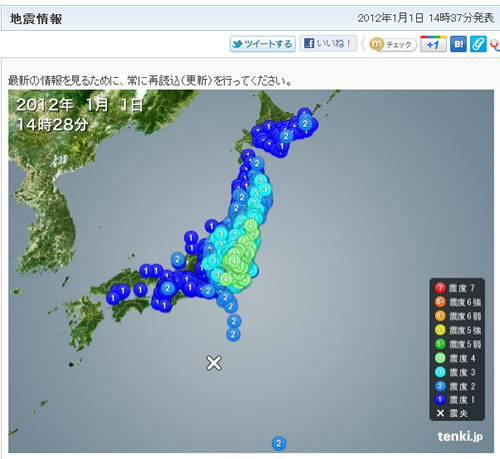Click the Twitter tweet button
This screenshot has height=459, width=500.
pos(262,44)
